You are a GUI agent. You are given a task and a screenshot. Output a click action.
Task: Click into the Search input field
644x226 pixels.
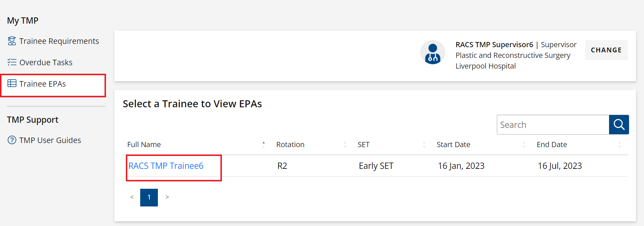(553, 125)
